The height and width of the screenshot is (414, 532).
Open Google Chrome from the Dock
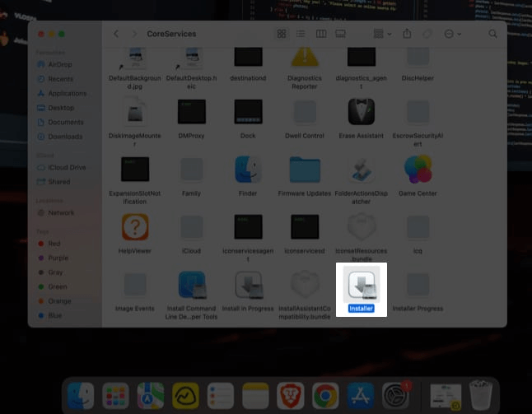pos(325,396)
